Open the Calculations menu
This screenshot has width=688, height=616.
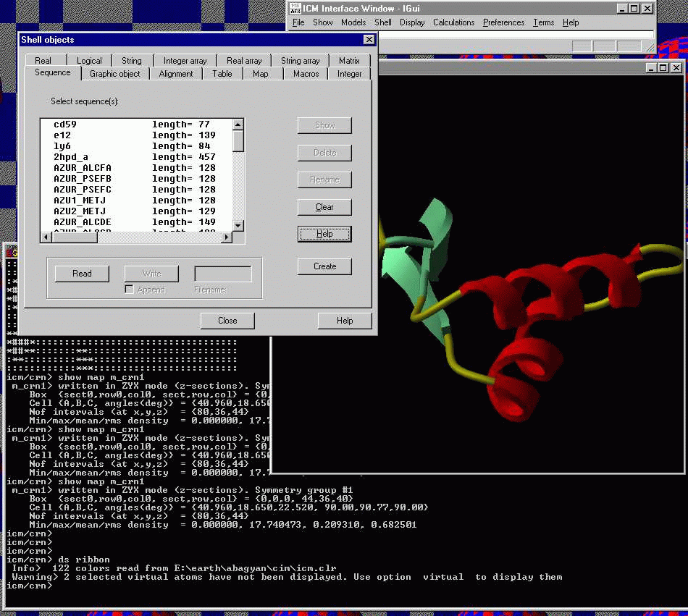click(453, 22)
